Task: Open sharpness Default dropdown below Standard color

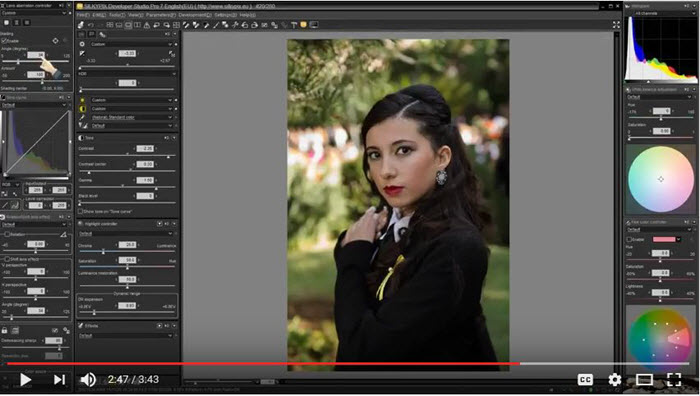Action: pos(131,125)
